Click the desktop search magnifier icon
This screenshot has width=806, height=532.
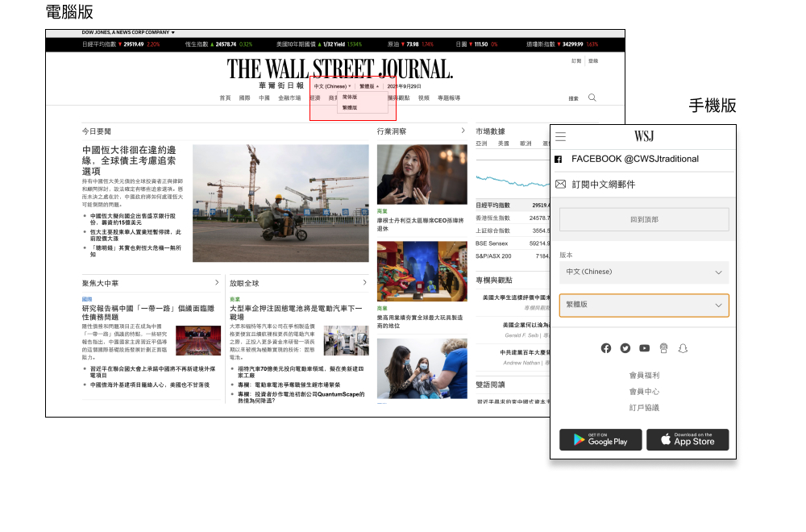[592, 98]
